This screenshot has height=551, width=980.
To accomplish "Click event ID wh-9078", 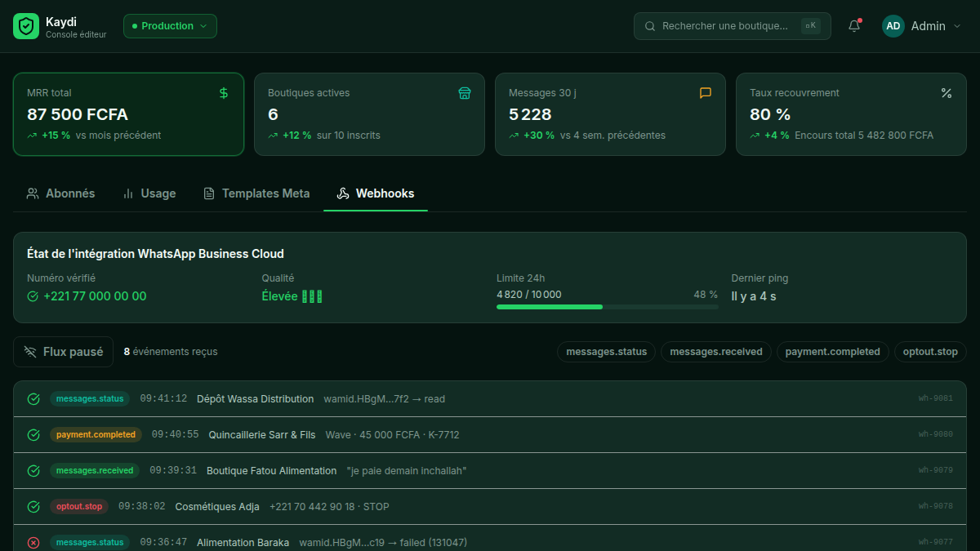I will click(936, 507).
